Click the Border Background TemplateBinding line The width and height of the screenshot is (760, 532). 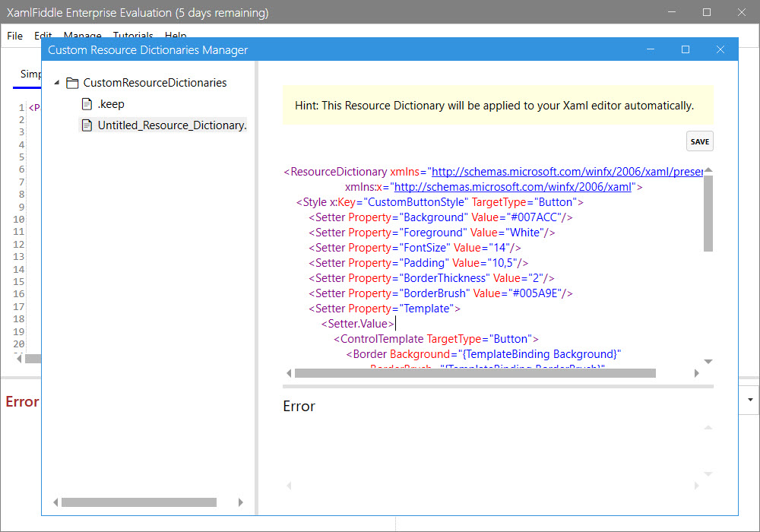pyautogui.click(x=483, y=354)
